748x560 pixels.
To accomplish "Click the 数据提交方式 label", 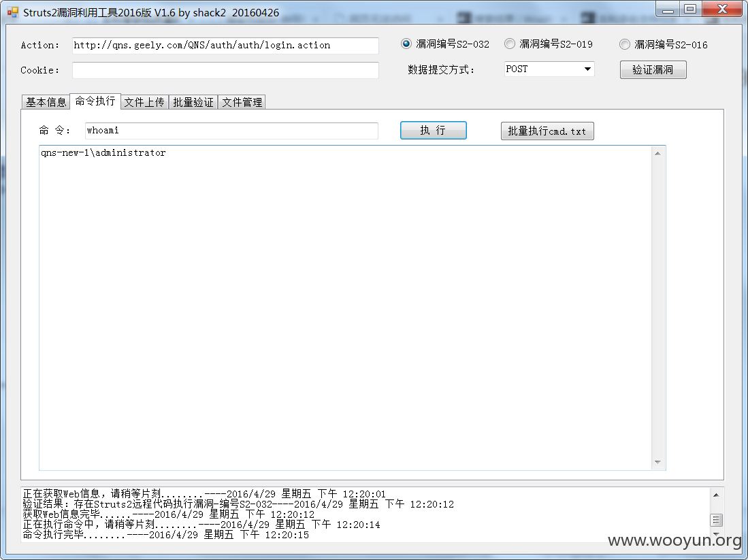I will tap(441, 69).
